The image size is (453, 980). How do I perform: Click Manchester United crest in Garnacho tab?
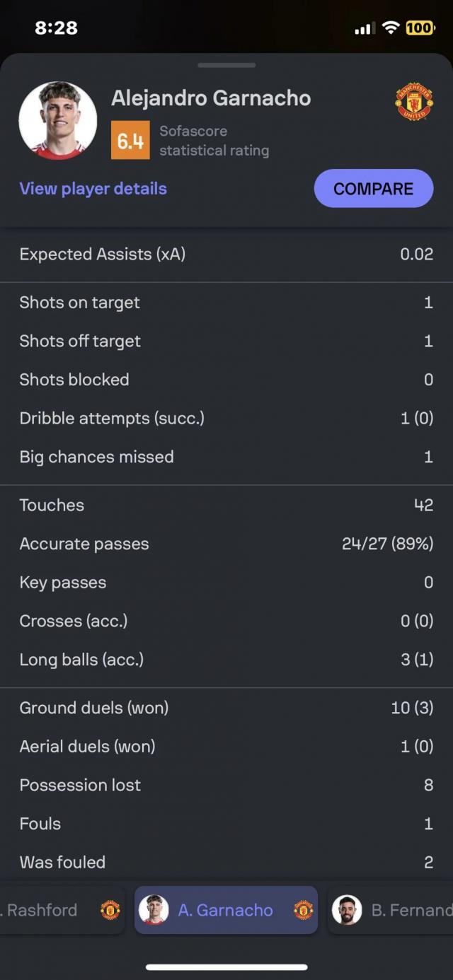pos(303,910)
